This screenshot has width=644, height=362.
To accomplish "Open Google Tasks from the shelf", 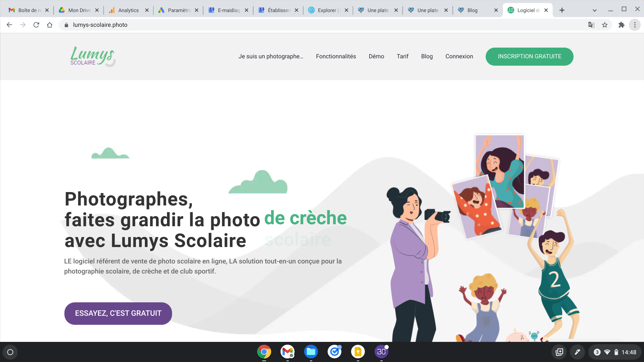I will tap(334, 352).
